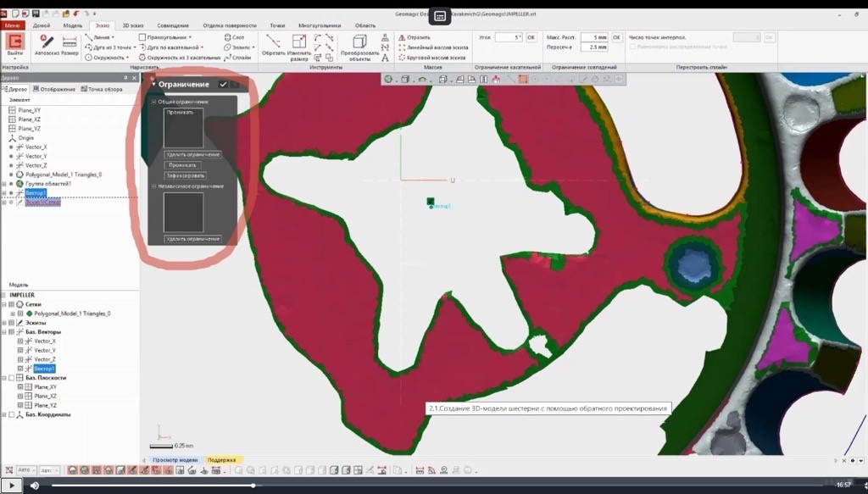Click the Макс. Расст. input field

click(x=594, y=37)
